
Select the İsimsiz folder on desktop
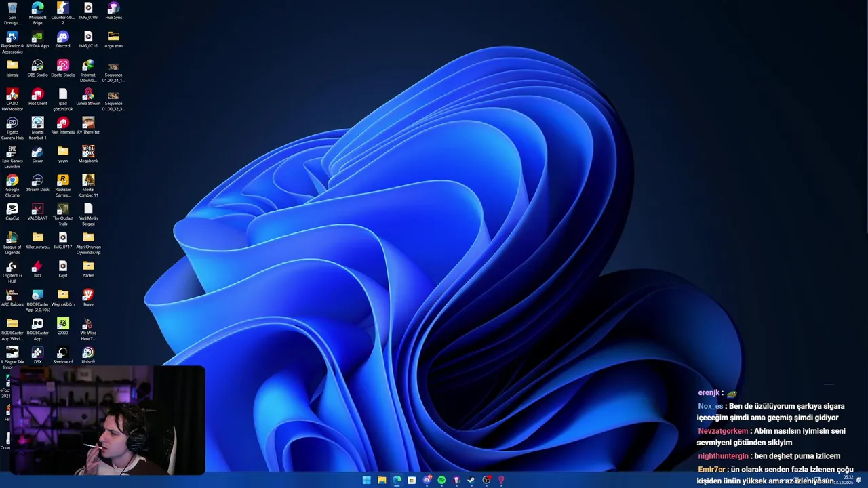12,68
